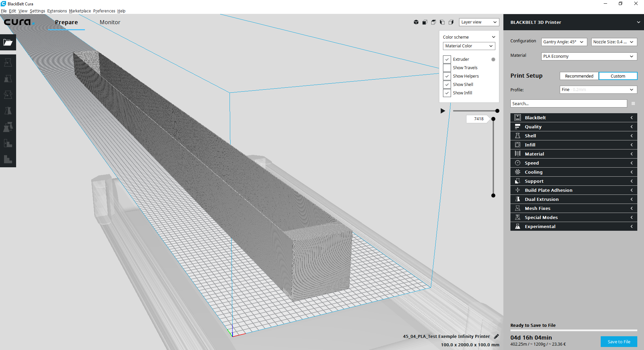
Task: Open the Fine profile dropdown
Action: (x=598, y=90)
